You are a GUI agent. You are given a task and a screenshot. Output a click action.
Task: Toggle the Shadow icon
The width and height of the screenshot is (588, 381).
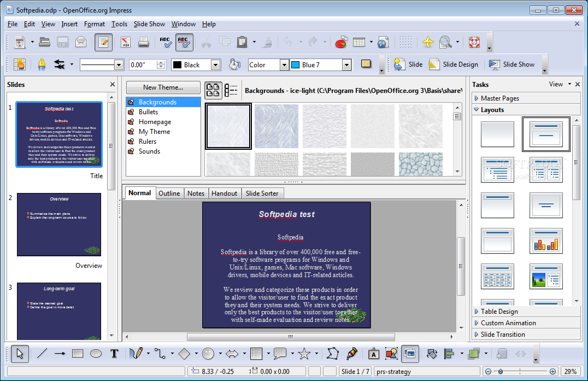[366, 64]
